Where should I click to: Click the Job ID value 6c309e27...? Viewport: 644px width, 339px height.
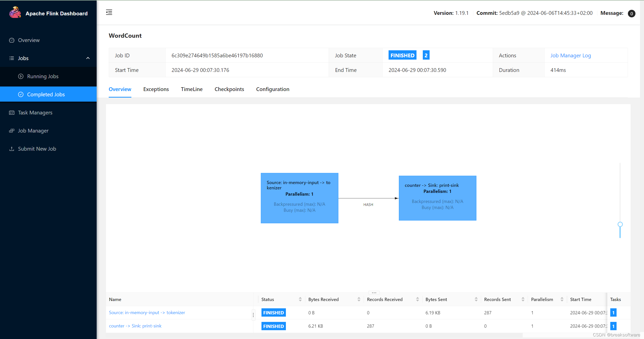(217, 56)
